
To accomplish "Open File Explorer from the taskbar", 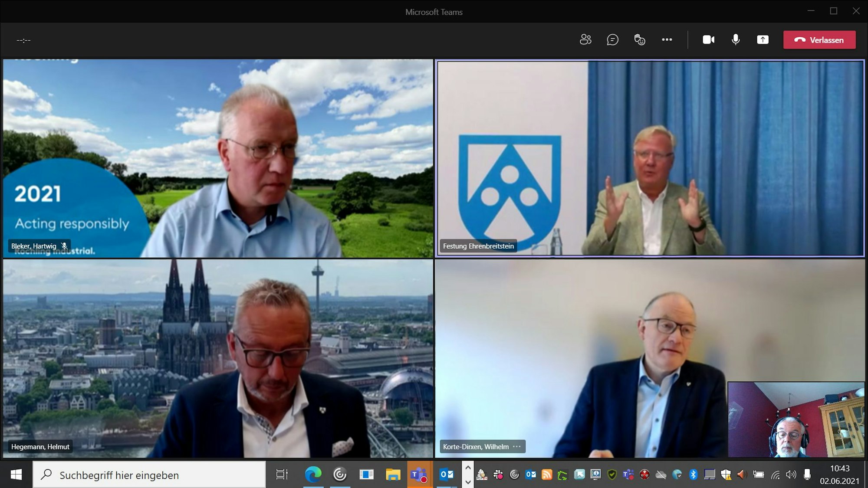I will (x=393, y=475).
